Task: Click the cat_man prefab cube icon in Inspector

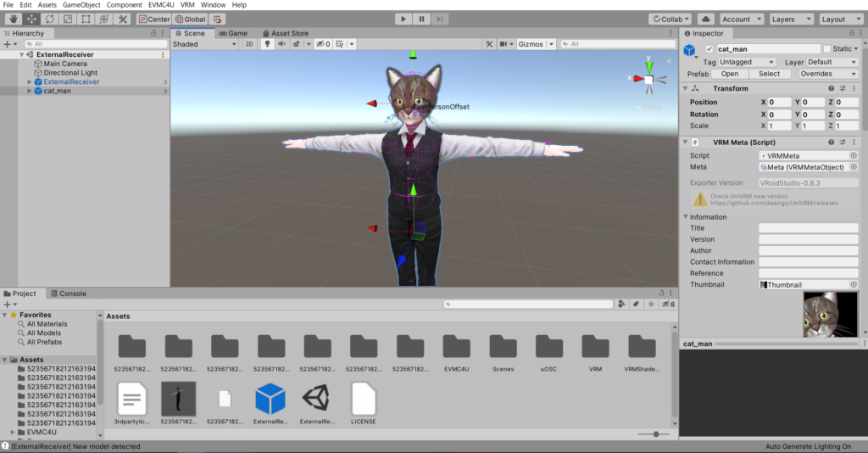Action: 689,50
